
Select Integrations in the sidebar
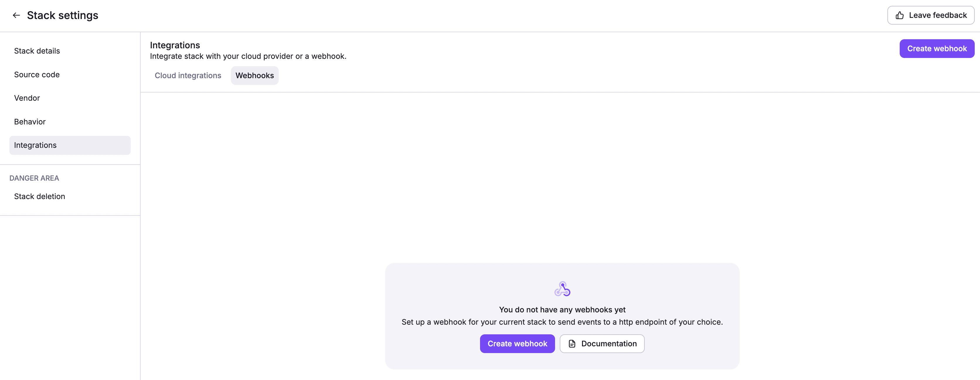pos(35,145)
